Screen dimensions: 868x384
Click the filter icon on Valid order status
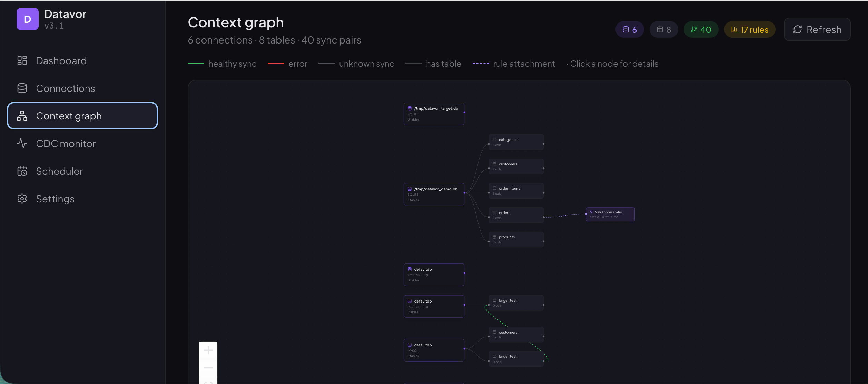(591, 212)
